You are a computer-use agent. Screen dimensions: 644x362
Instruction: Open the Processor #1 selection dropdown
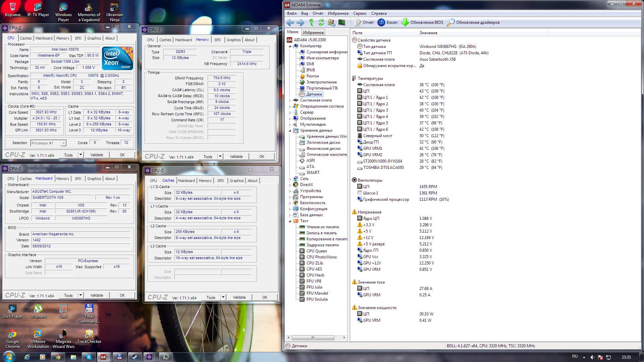(63, 143)
